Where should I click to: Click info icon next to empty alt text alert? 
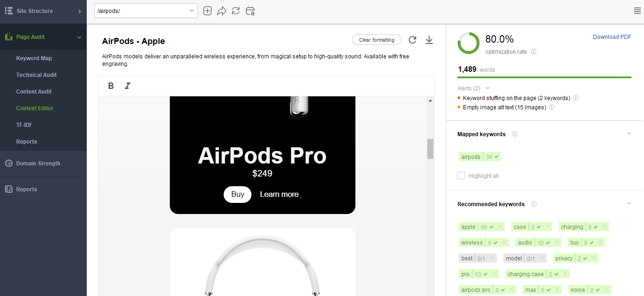tap(552, 107)
